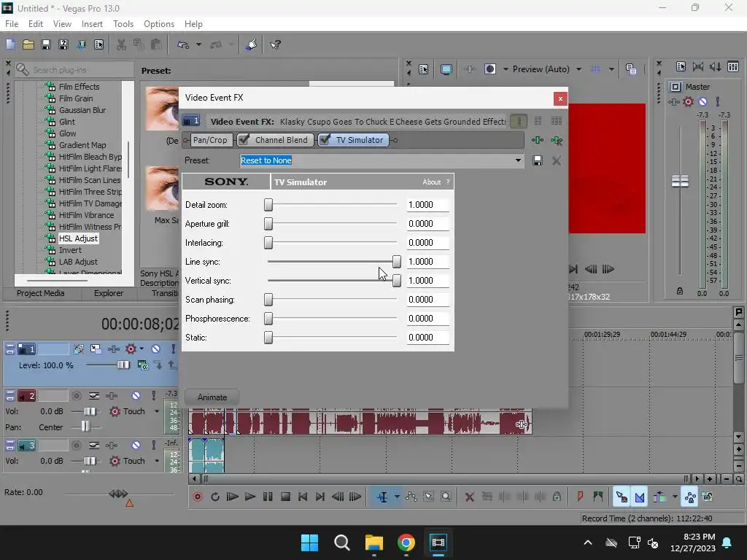Play the timeline from the transport bar
The width and height of the screenshot is (747, 560).
pos(249,497)
